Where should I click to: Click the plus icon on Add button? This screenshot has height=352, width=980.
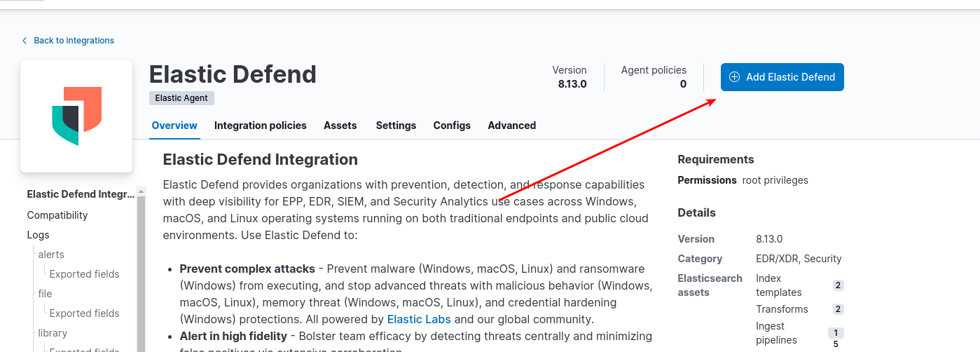point(734,77)
